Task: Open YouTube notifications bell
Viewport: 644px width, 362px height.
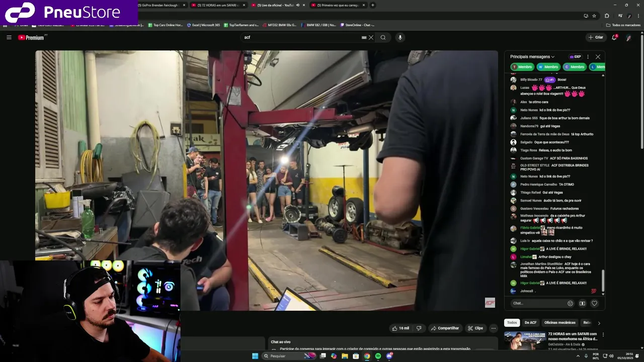Action: [x=614, y=37]
